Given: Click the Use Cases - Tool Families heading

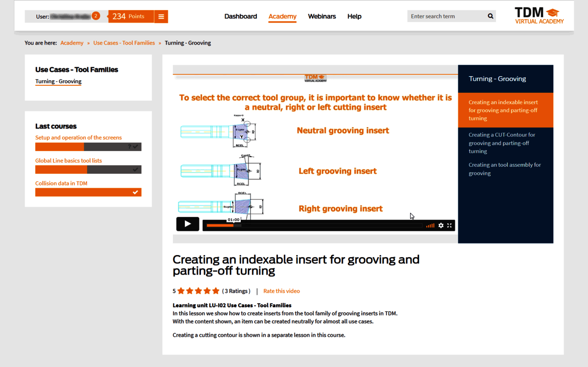Looking at the screenshot, I should coord(76,70).
